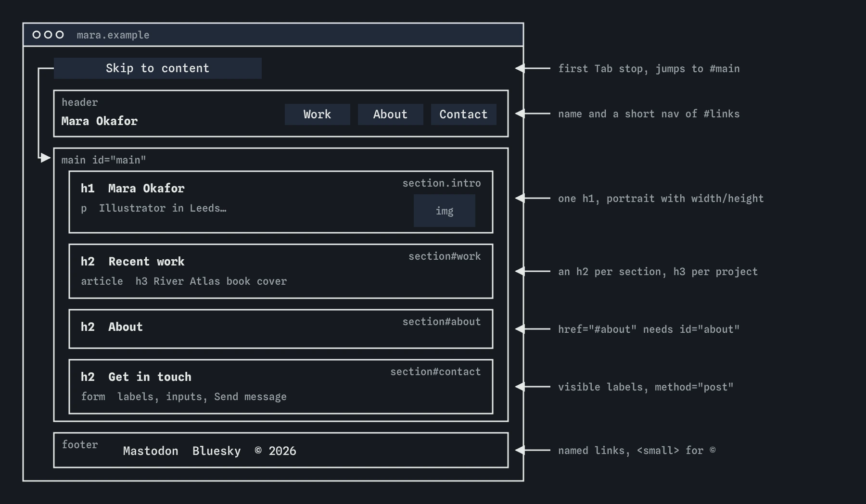The height and width of the screenshot is (504, 866).
Task: Click the note 'visible labels, method="post"'
Action: coord(646,387)
